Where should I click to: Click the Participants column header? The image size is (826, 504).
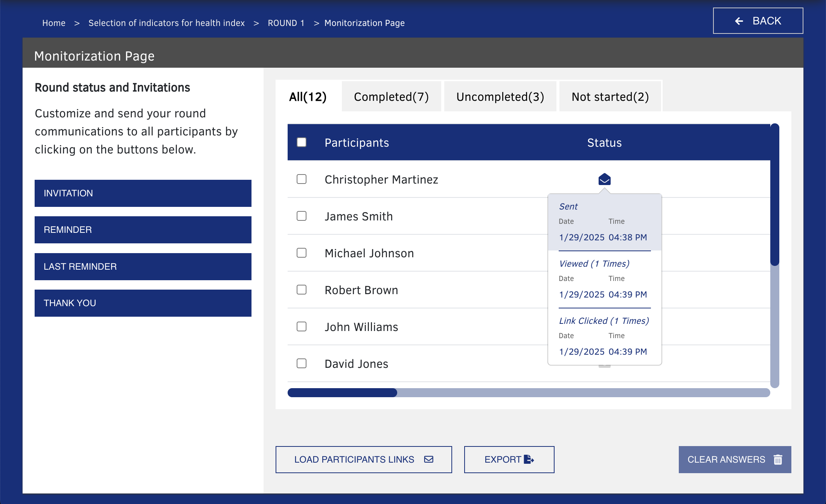coord(357,143)
